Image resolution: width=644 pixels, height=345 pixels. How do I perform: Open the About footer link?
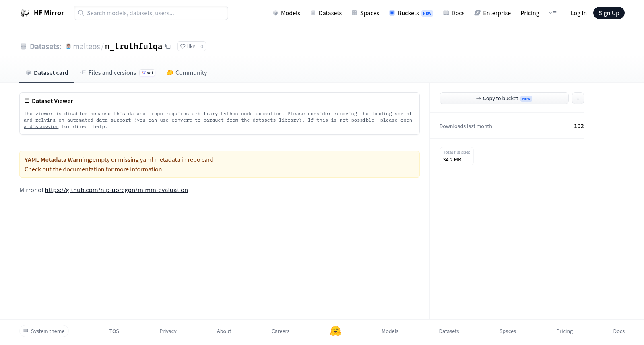(224, 331)
